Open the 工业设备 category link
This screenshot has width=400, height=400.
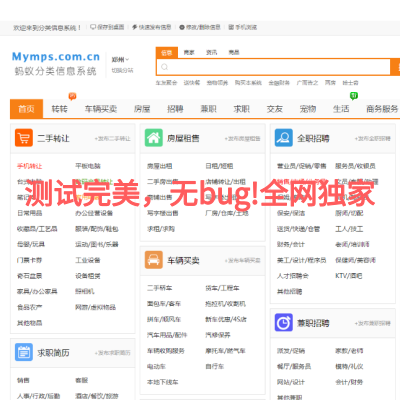tap(88, 260)
